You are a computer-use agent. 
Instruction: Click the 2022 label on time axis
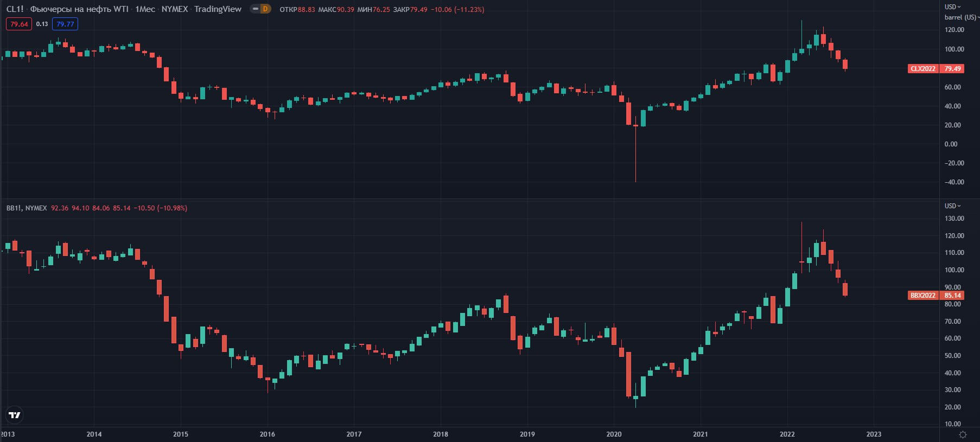[787, 434]
